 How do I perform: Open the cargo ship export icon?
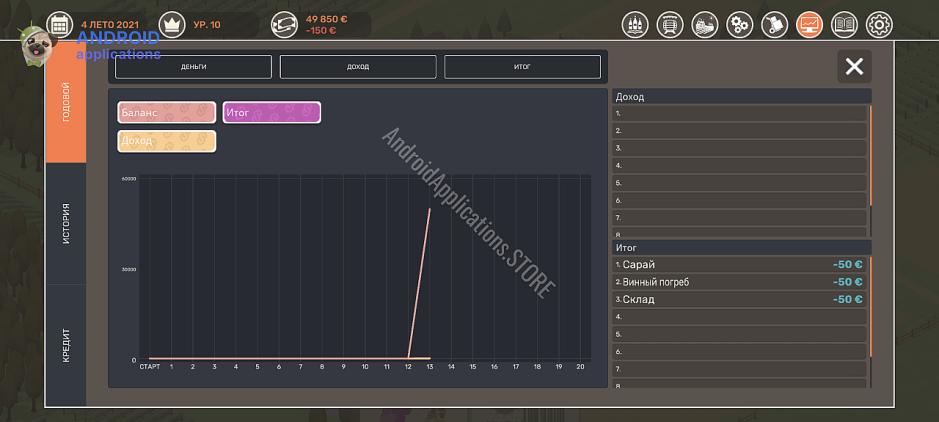[705, 25]
